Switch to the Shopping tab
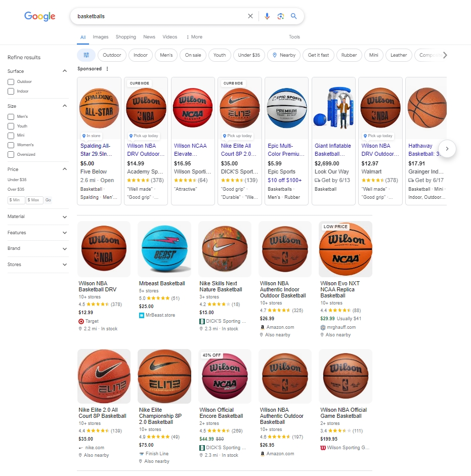471x476 pixels. point(126,37)
